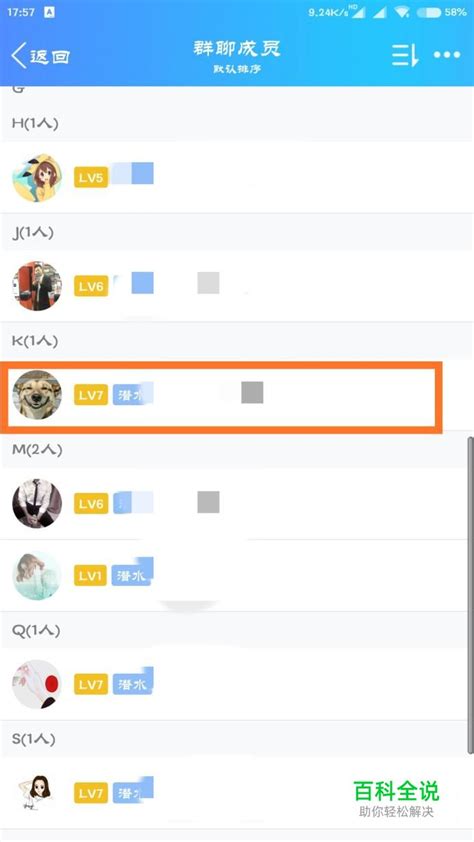Tap the LV5 level badge
The height and width of the screenshot is (842, 474).
(x=91, y=178)
